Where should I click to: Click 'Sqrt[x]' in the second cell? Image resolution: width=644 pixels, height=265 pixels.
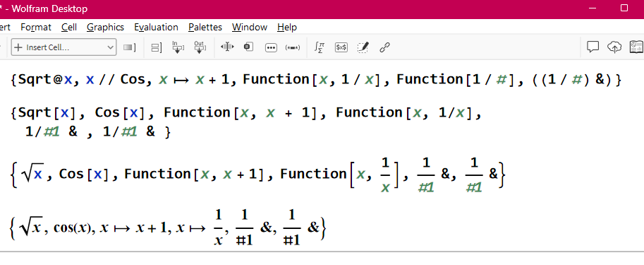point(49,112)
